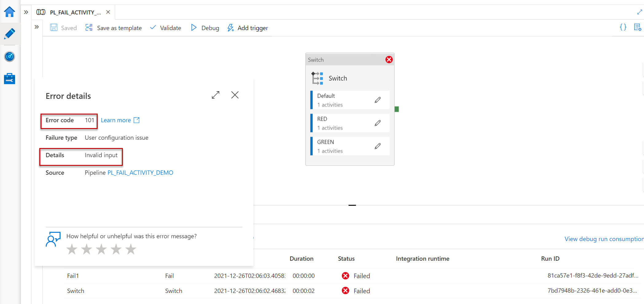Open the PL_FAIL_ACTIVITY_DEMO source link

140,173
